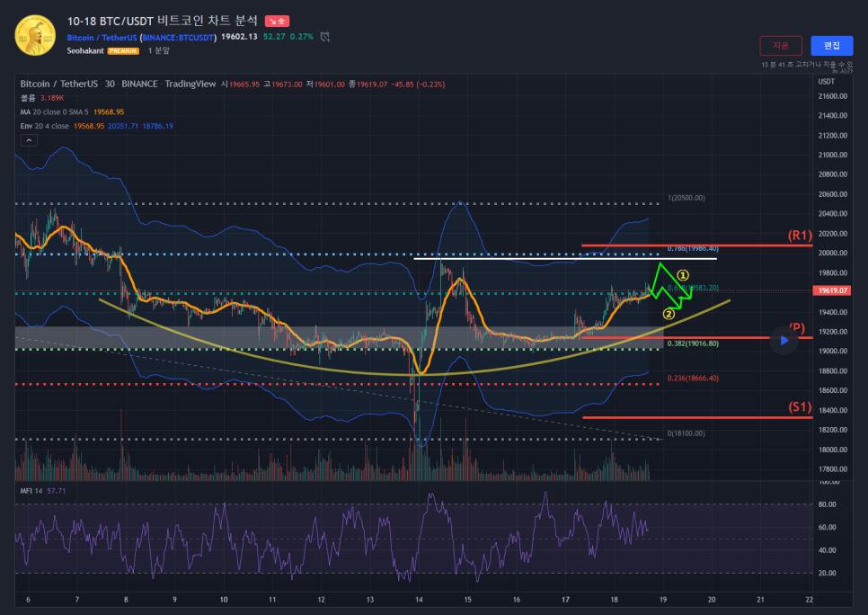
Task: Click date 14 on the time axis
Action: coord(419,600)
